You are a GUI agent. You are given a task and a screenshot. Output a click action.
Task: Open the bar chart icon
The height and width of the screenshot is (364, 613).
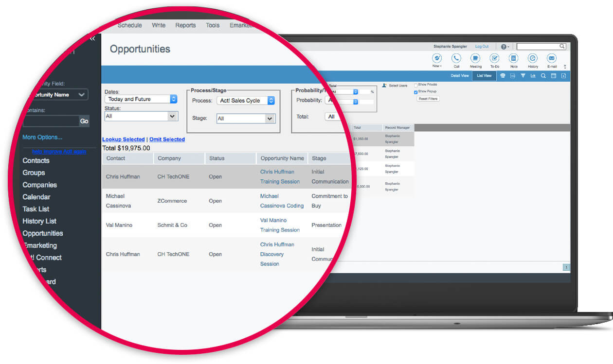(x=533, y=76)
